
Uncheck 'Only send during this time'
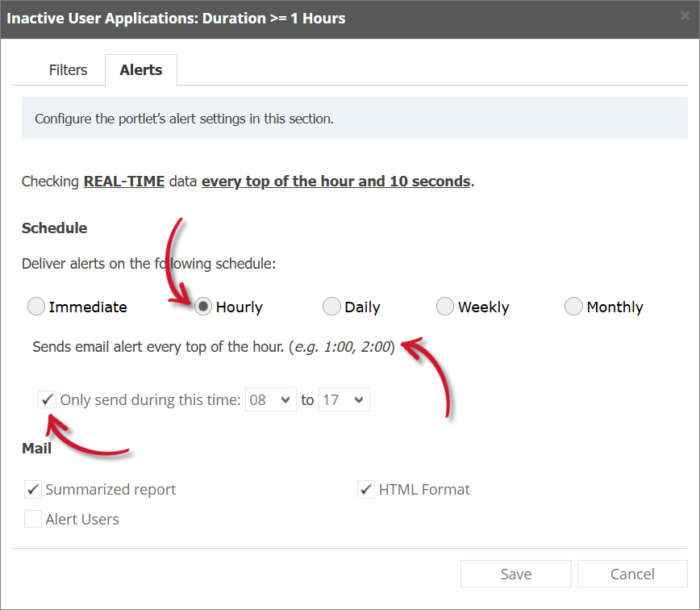tap(47, 399)
